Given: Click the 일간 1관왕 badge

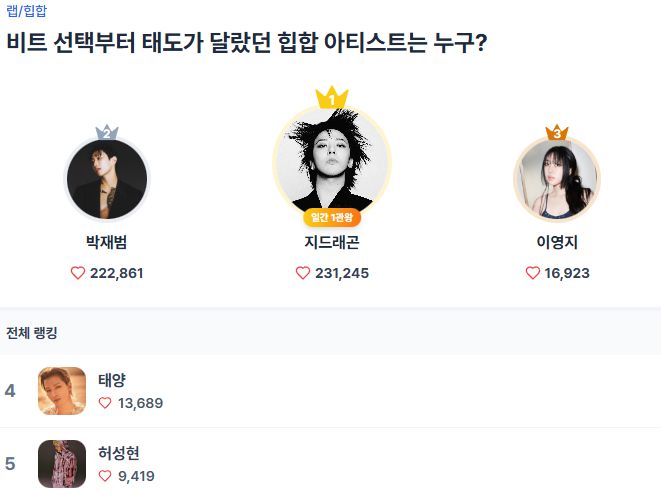Looking at the screenshot, I should (x=332, y=217).
